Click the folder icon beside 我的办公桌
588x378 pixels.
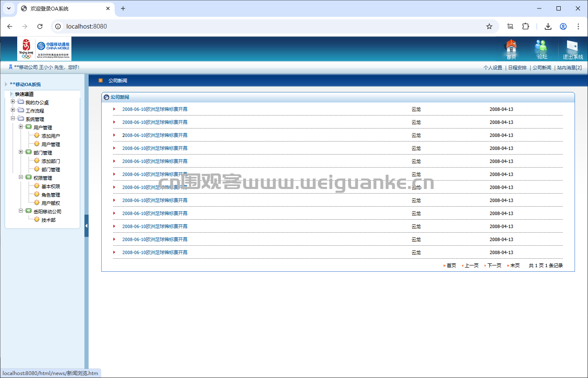coord(21,102)
